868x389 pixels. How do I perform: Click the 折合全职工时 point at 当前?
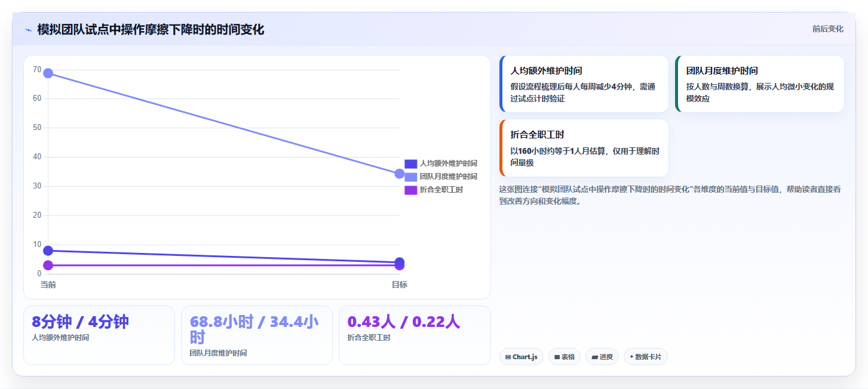(48, 265)
